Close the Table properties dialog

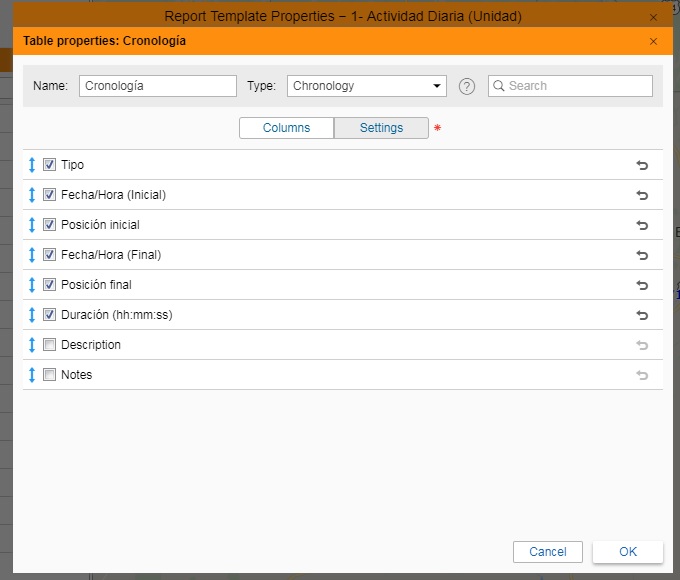tap(653, 41)
